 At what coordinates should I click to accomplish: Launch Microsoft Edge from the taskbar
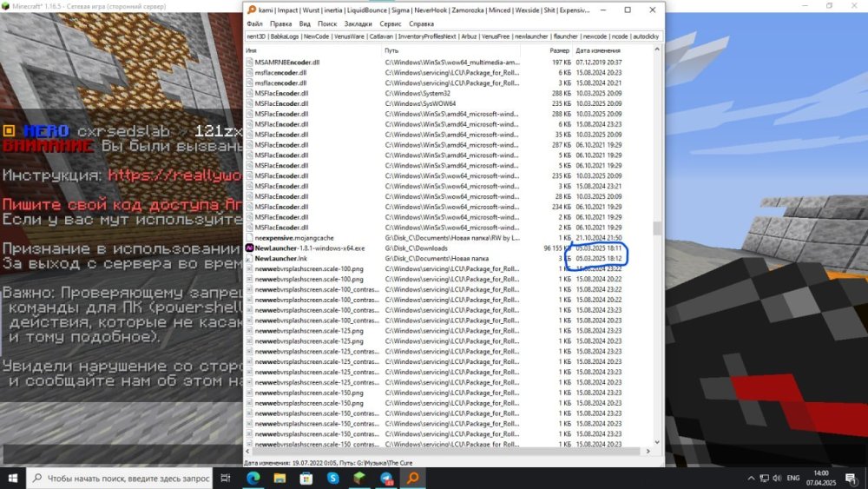click(253, 478)
